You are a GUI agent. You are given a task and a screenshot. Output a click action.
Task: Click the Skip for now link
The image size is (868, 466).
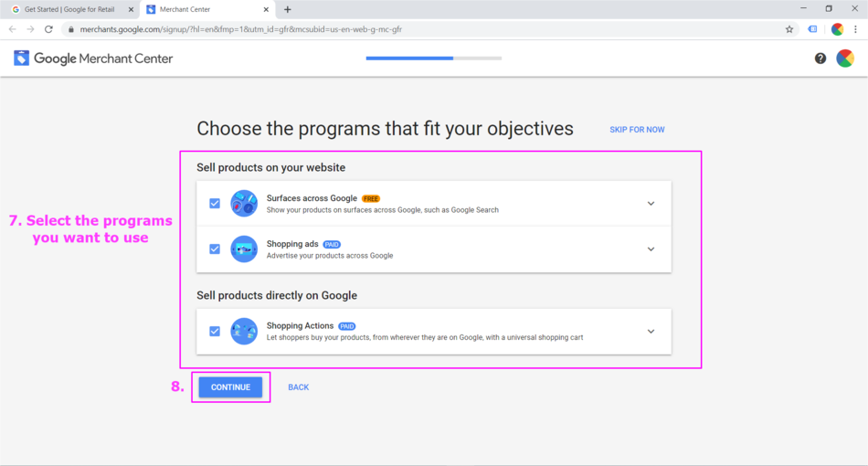pyautogui.click(x=637, y=130)
